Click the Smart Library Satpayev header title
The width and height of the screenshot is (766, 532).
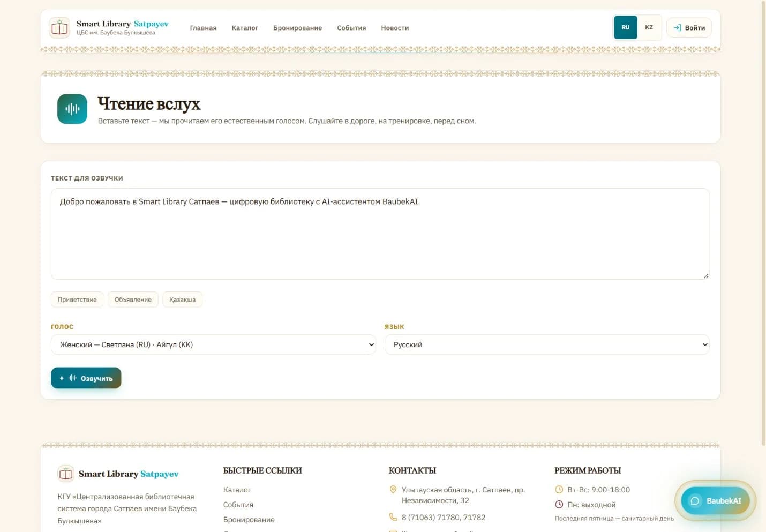tap(122, 24)
